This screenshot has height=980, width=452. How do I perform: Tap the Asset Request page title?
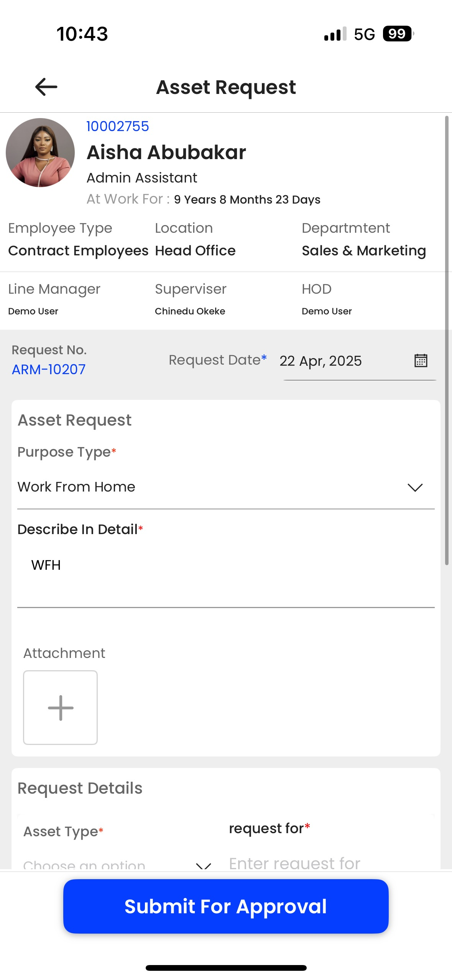(226, 87)
